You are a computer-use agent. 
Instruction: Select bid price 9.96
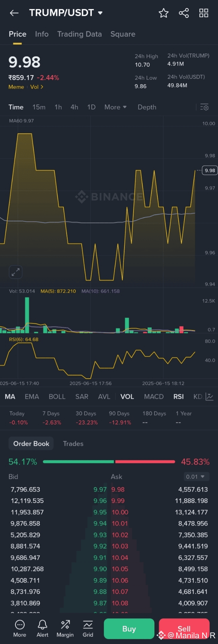[x=100, y=501]
